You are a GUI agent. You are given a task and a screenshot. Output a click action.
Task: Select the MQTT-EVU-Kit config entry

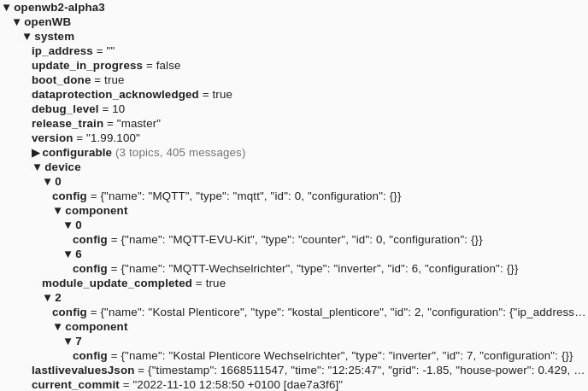[90, 240]
